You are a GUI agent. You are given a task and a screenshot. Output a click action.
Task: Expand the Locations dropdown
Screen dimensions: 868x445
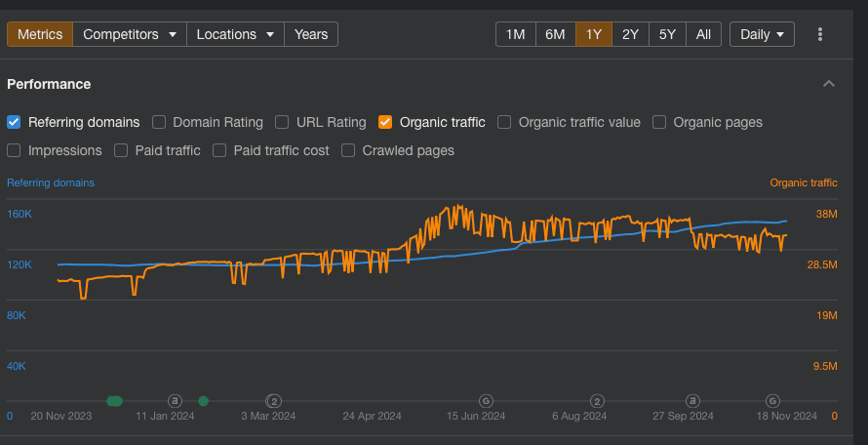(x=234, y=34)
